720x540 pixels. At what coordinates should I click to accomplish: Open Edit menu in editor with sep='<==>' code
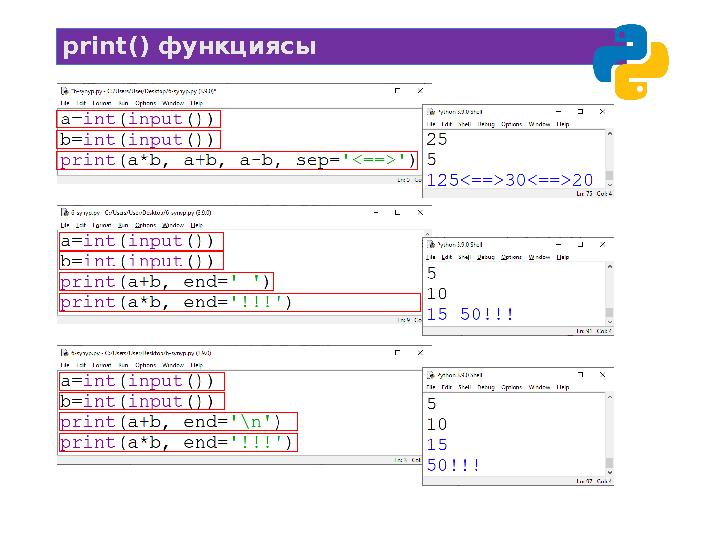pyautogui.click(x=81, y=103)
